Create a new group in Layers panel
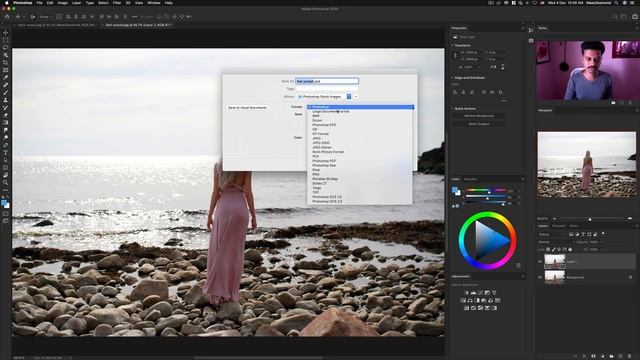The image size is (640, 360). (611, 356)
